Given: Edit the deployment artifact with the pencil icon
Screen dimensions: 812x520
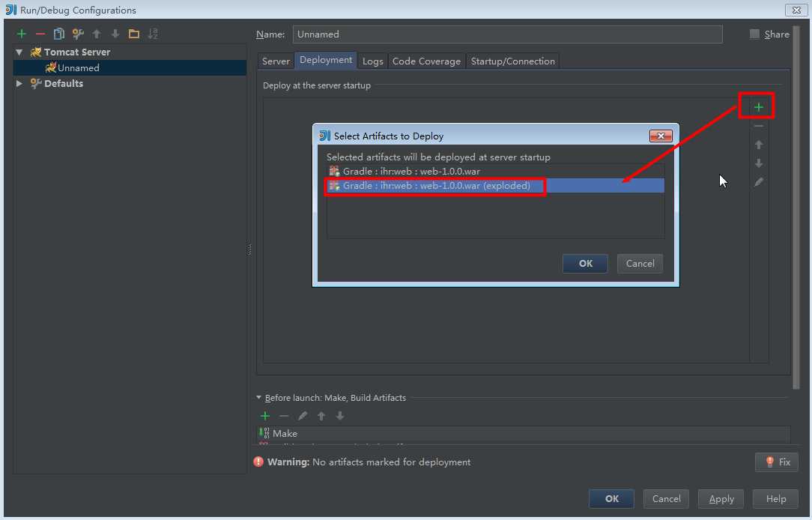Looking at the screenshot, I should click(758, 182).
